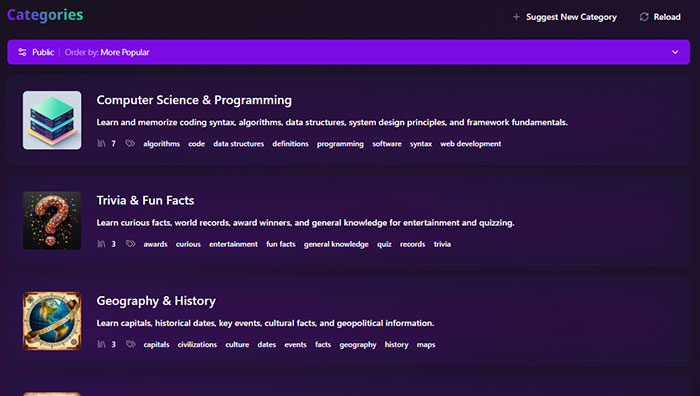This screenshot has width=700, height=396.
Task: Click the Suggest New Category button
Action: [565, 17]
